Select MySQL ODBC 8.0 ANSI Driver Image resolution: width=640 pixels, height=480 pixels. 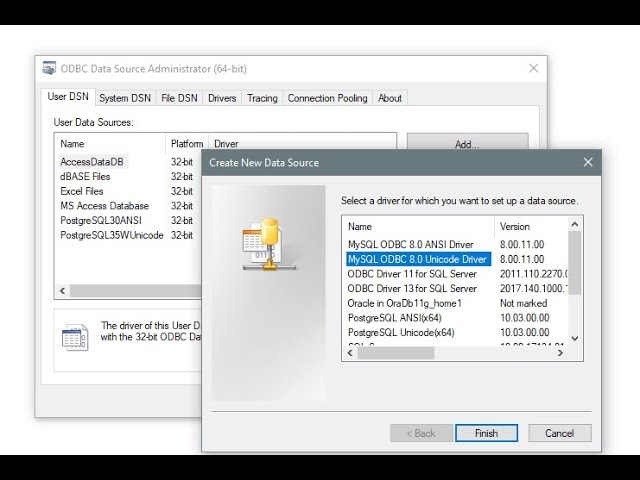[x=411, y=244]
